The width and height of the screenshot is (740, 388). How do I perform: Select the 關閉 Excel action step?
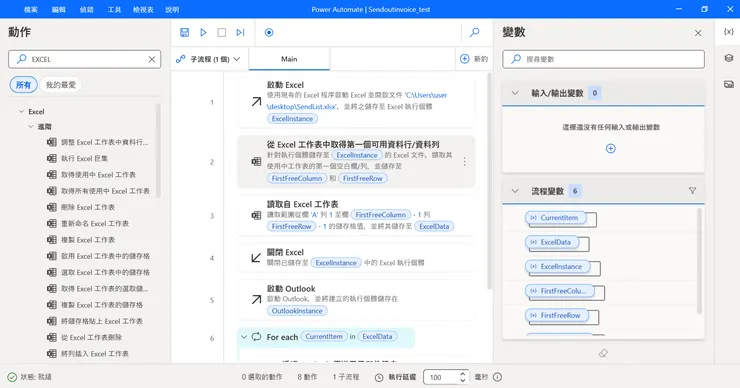(x=356, y=257)
